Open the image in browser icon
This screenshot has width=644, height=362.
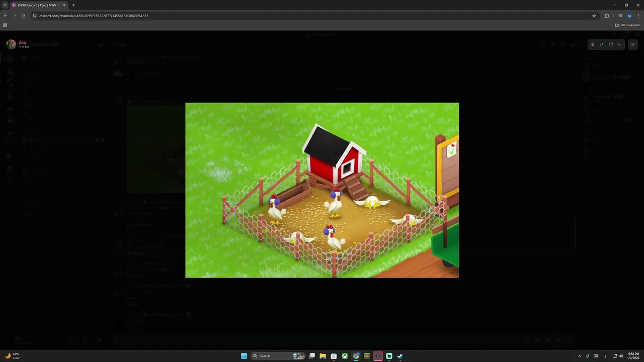coord(611,44)
